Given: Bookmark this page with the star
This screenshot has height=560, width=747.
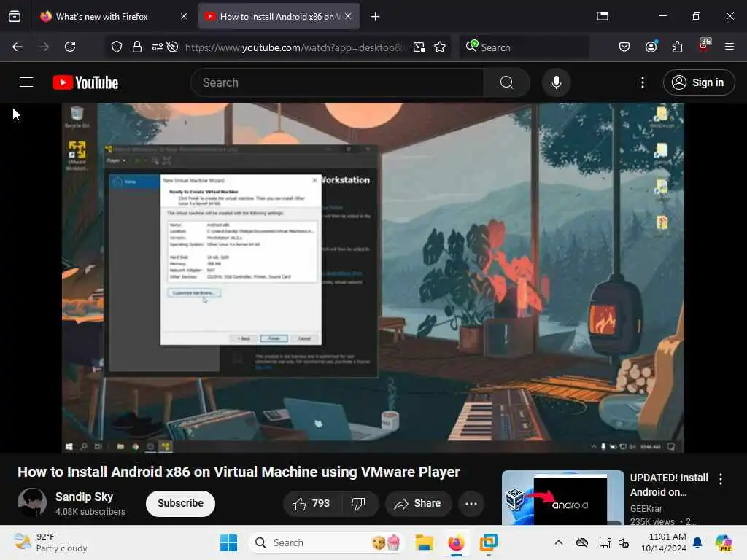Looking at the screenshot, I should coord(440,47).
